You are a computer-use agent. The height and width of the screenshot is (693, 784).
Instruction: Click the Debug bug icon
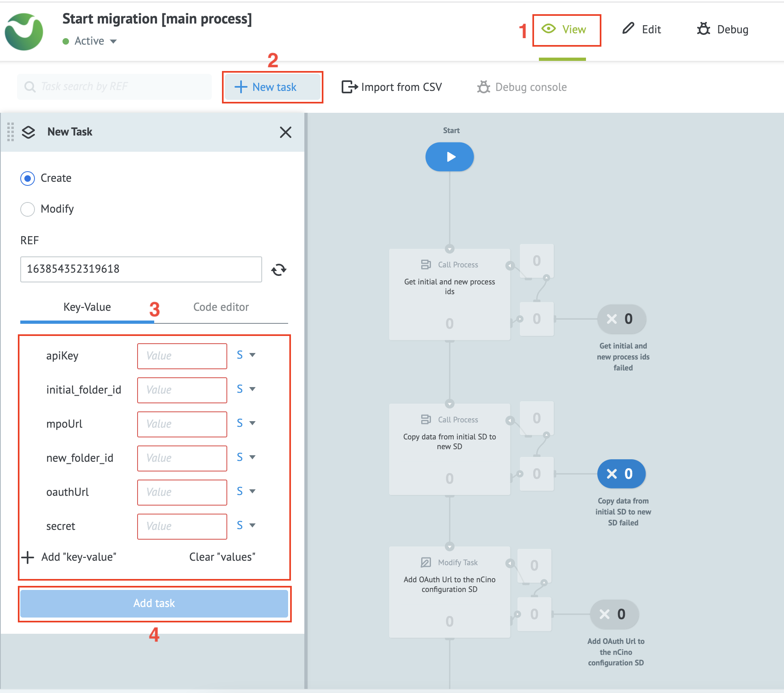[x=703, y=29]
